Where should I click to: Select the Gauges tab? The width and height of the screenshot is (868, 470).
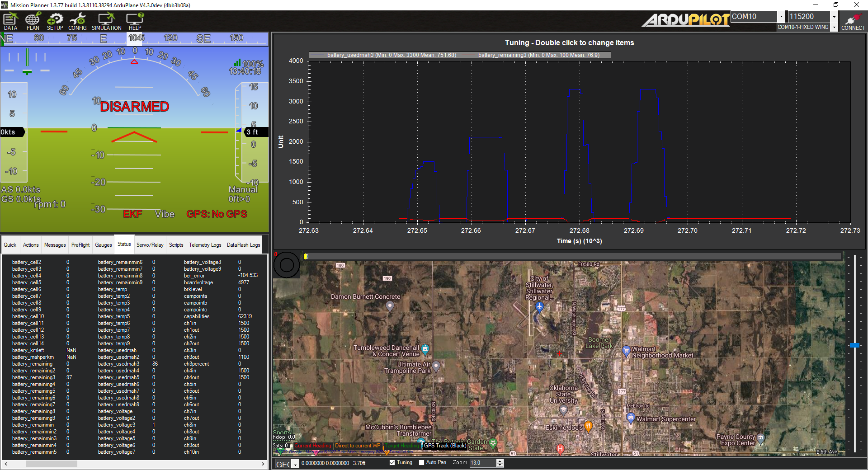104,245
